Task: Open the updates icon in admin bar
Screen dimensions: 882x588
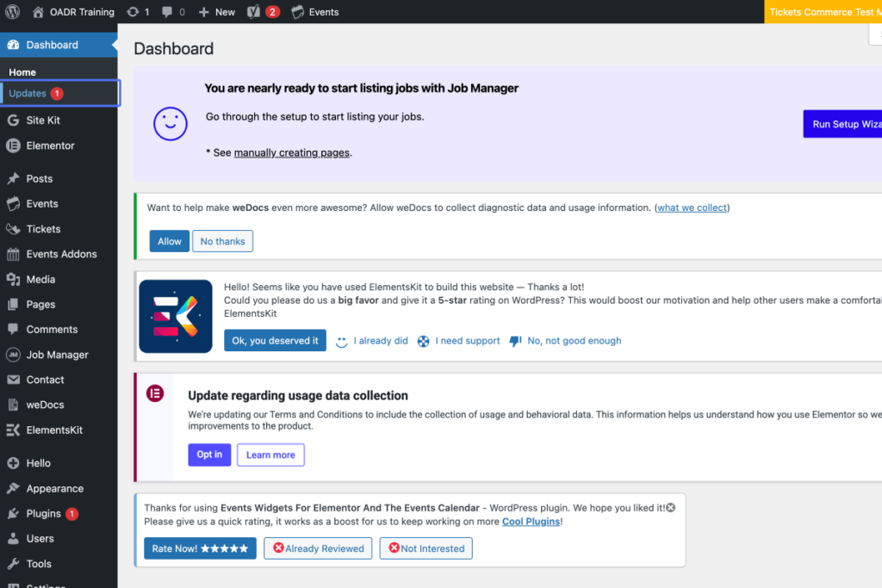Action: 133,12
